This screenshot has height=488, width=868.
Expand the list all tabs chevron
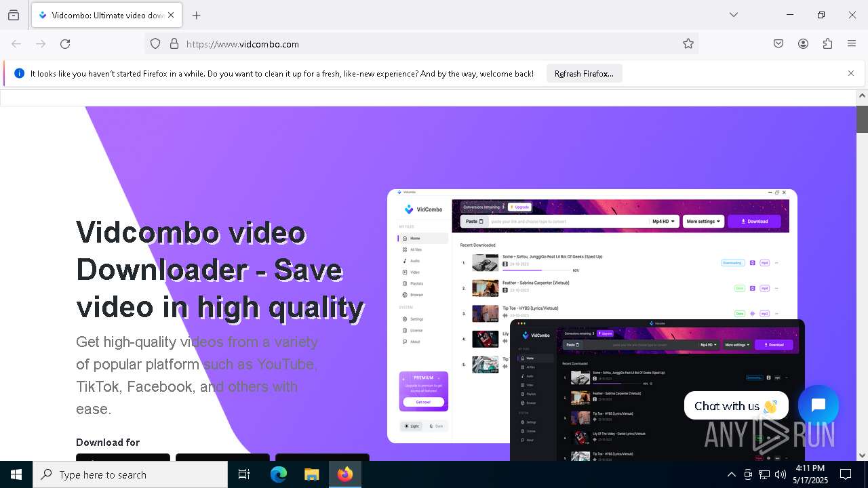(734, 15)
